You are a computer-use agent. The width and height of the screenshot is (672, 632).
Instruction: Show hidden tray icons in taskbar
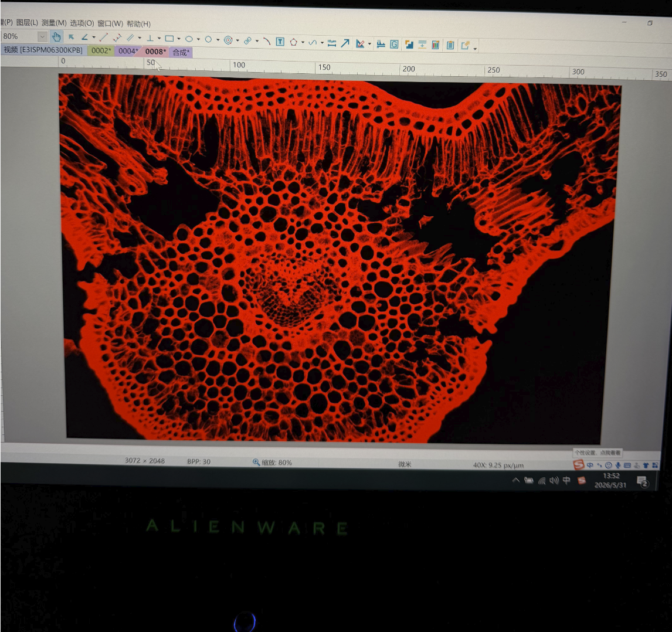pyautogui.click(x=516, y=480)
